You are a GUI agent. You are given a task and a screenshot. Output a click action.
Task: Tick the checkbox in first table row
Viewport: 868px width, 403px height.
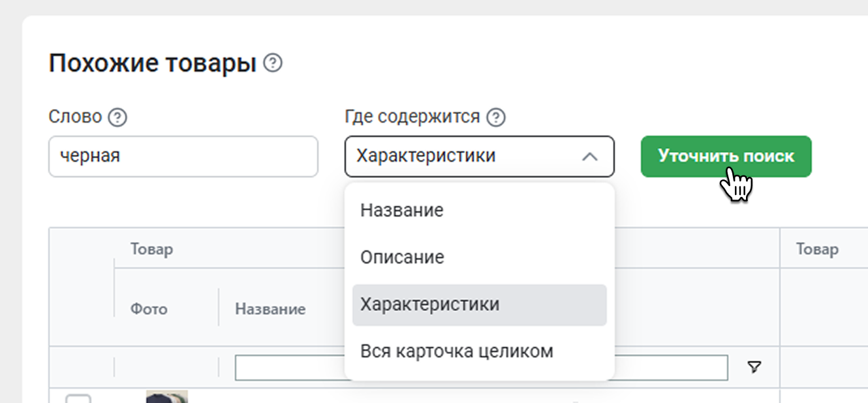(78, 398)
